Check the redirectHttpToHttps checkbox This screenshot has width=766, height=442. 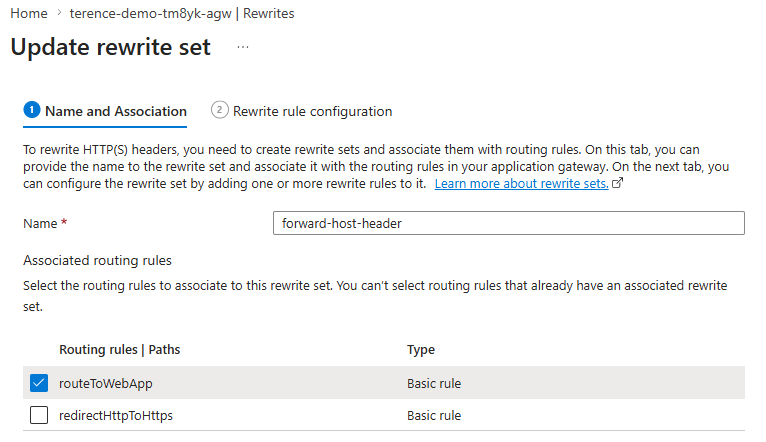39,415
